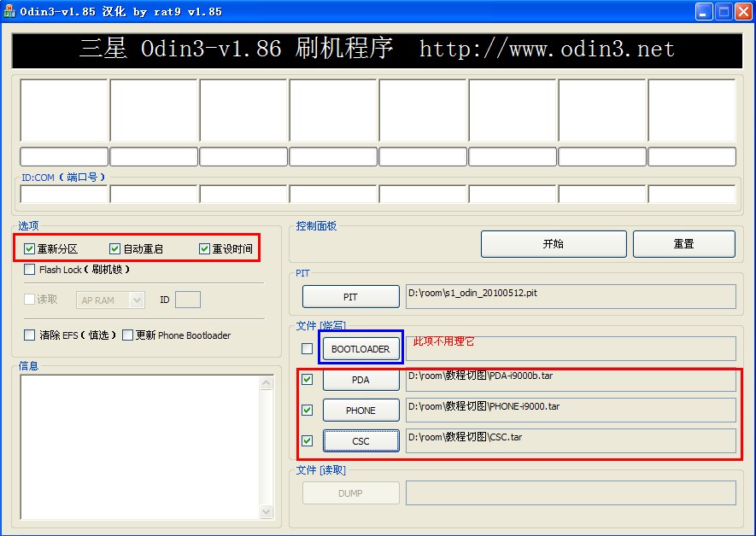Click the Odin3 title bar app icon
756x536 pixels.
[x=9, y=11]
